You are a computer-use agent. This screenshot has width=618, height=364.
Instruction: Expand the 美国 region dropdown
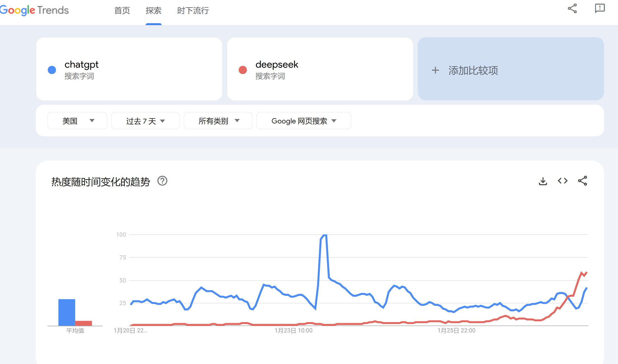pyautogui.click(x=77, y=121)
